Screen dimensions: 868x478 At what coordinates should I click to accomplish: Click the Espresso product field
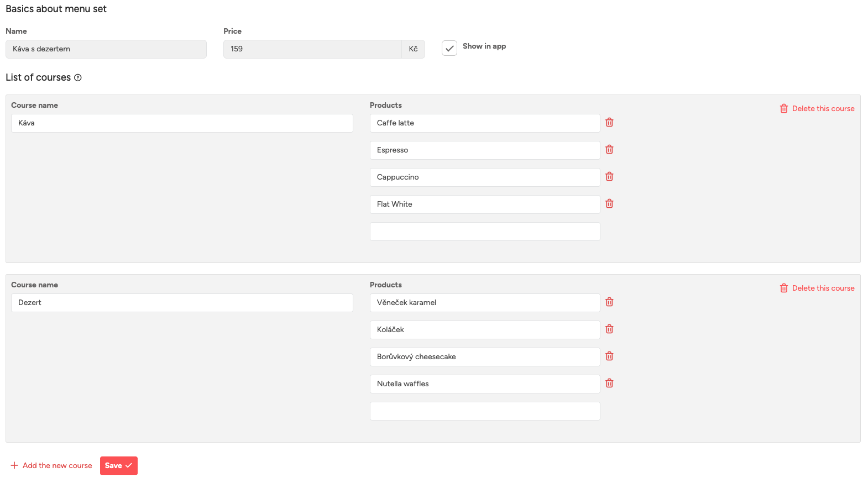(485, 150)
